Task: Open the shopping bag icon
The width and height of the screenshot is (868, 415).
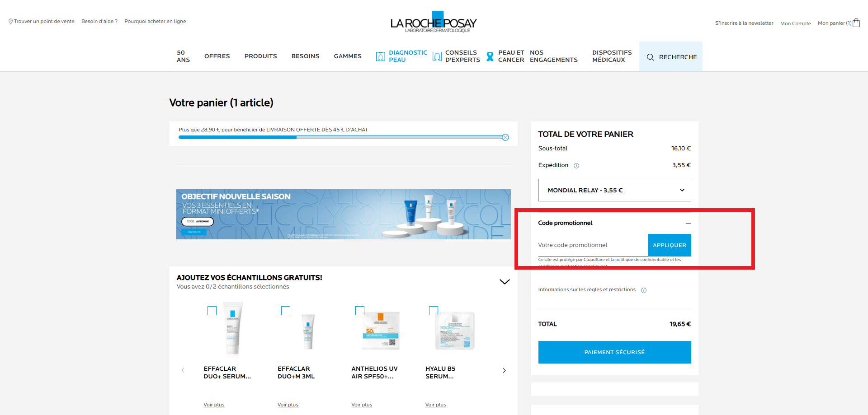Action: (x=856, y=23)
